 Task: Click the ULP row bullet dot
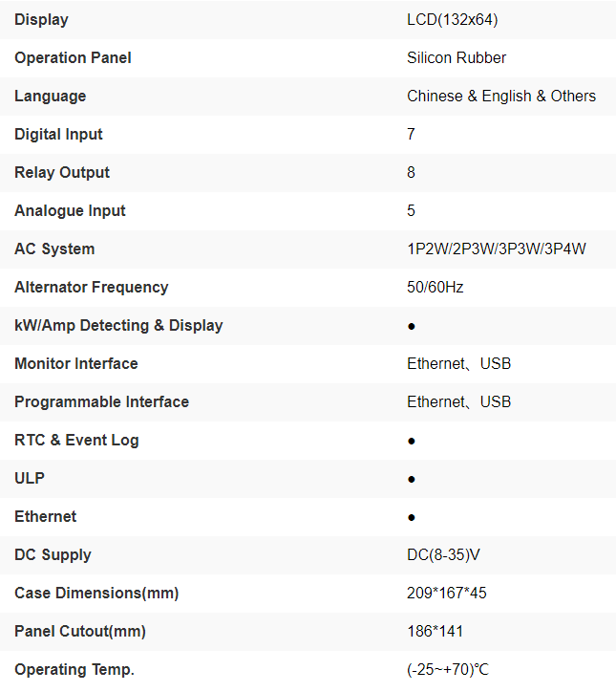pos(412,479)
